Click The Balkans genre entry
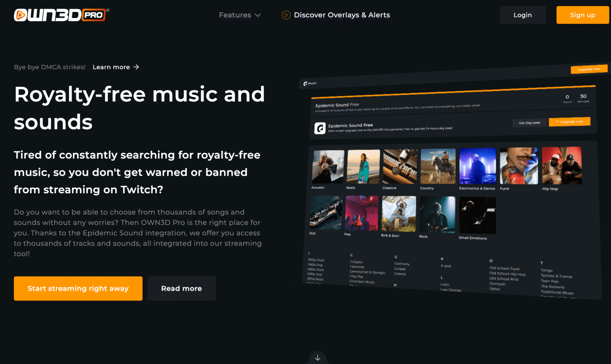This screenshot has height=364, width=611. click(552, 287)
